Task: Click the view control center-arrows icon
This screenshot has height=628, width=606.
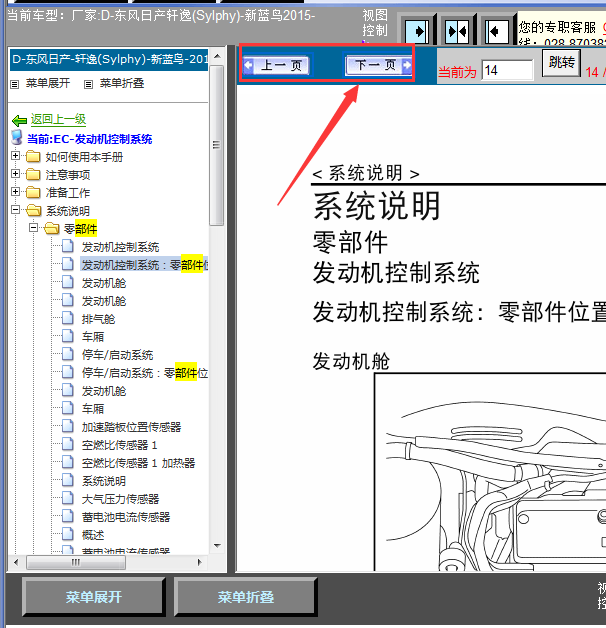Action: click(457, 31)
